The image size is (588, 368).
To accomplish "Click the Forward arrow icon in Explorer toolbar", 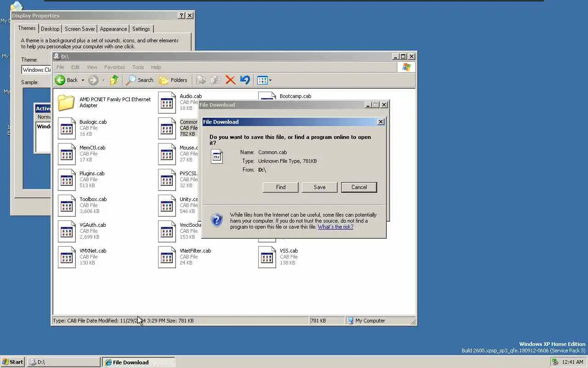I will coord(93,80).
